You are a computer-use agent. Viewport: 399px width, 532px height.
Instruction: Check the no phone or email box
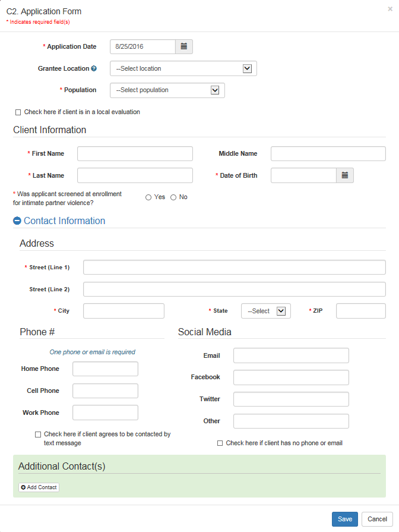[x=220, y=443]
